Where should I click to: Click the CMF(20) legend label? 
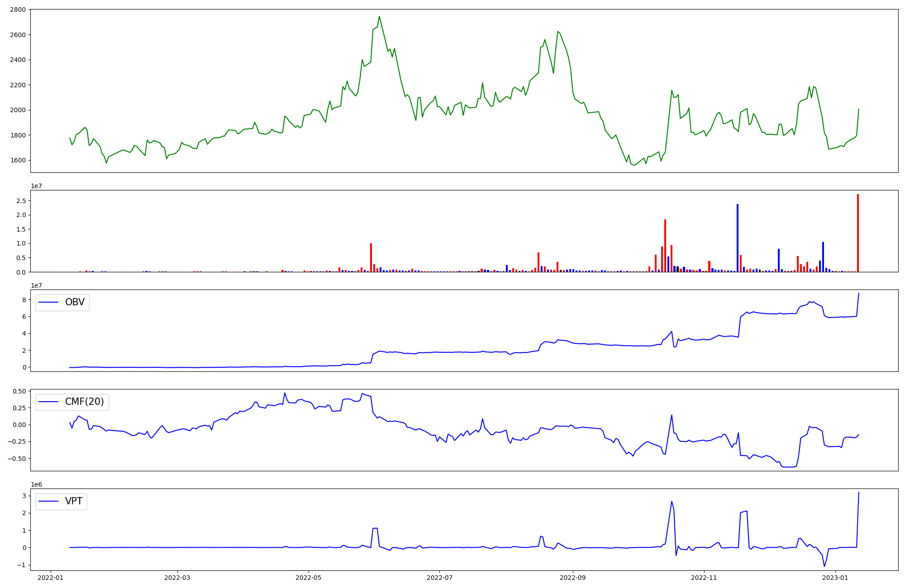click(x=84, y=402)
